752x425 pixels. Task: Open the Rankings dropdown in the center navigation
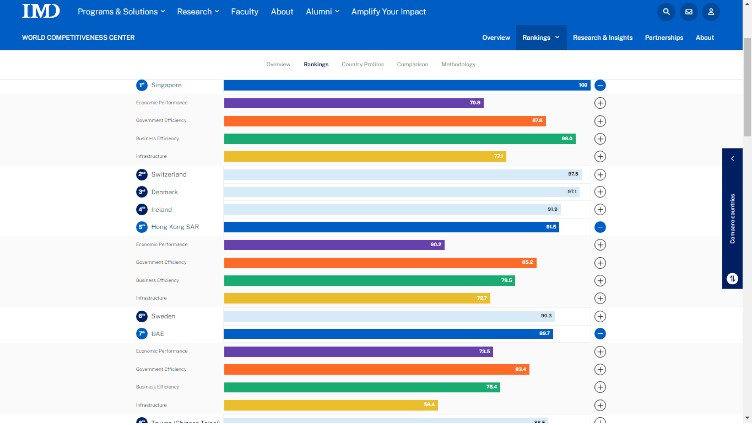pyautogui.click(x=541, y=37)
